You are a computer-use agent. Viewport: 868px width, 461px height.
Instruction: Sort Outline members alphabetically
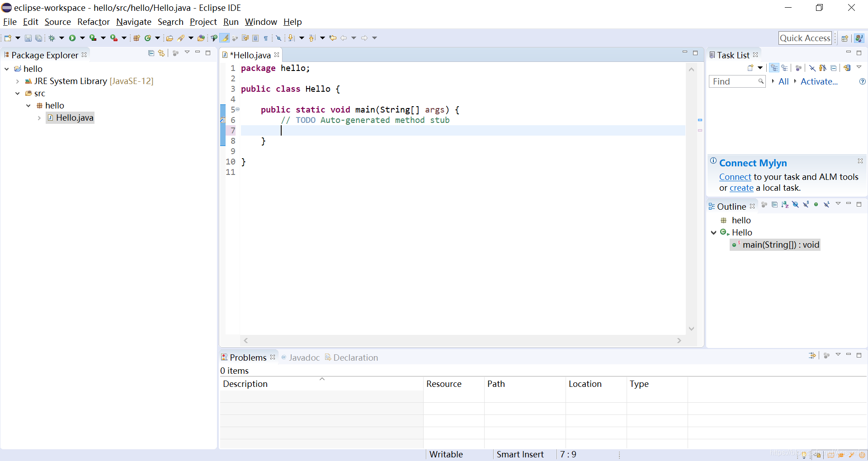785,205
